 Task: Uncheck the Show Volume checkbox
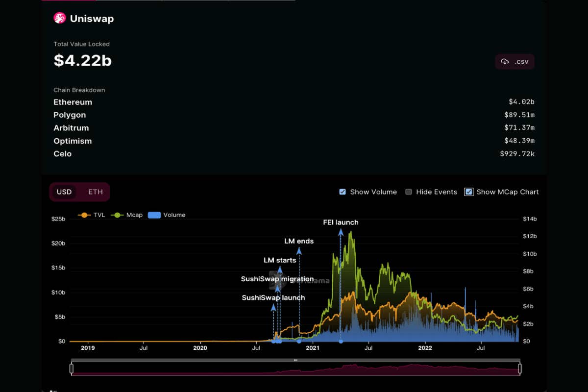(343, 192)
